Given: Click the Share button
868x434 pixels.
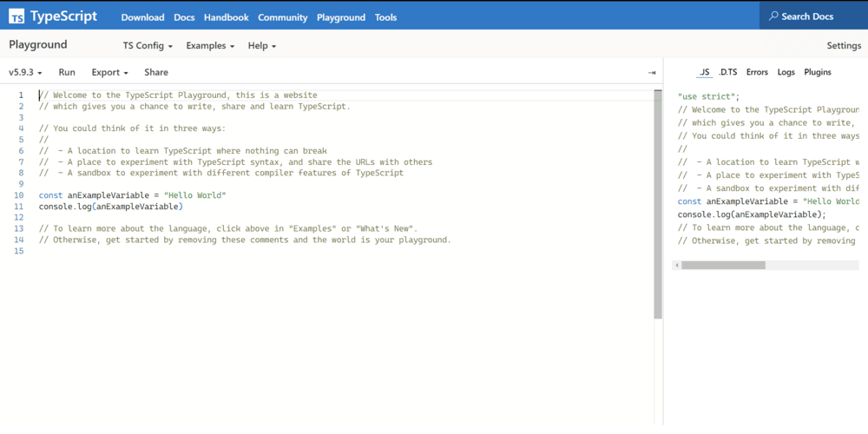Looking at the screenshot, I should (156, 73).
